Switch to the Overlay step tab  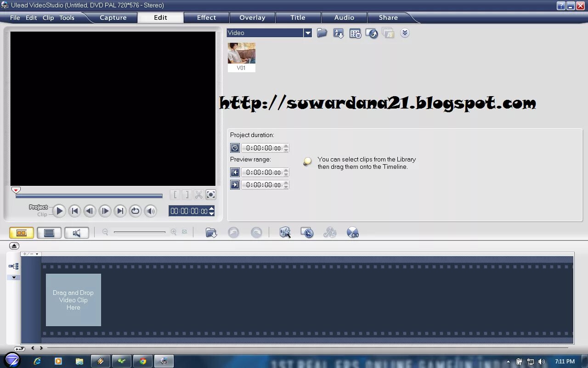252,17
